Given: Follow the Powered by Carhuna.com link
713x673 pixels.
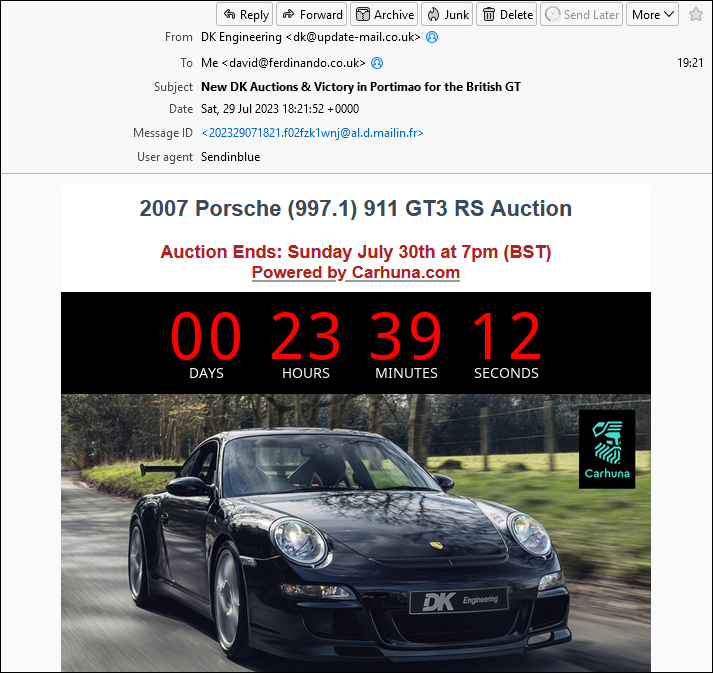Looking at the screenshot, I should [356, 272].
